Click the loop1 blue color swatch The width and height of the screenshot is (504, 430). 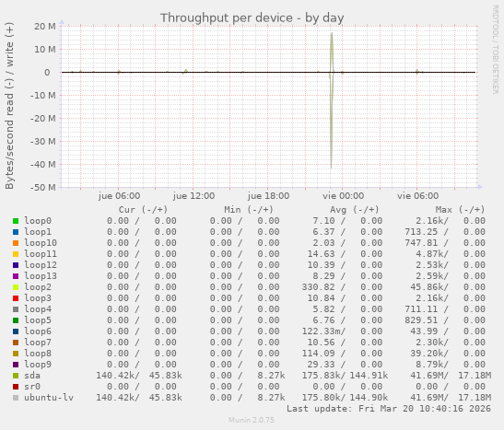tap(16, 232)
